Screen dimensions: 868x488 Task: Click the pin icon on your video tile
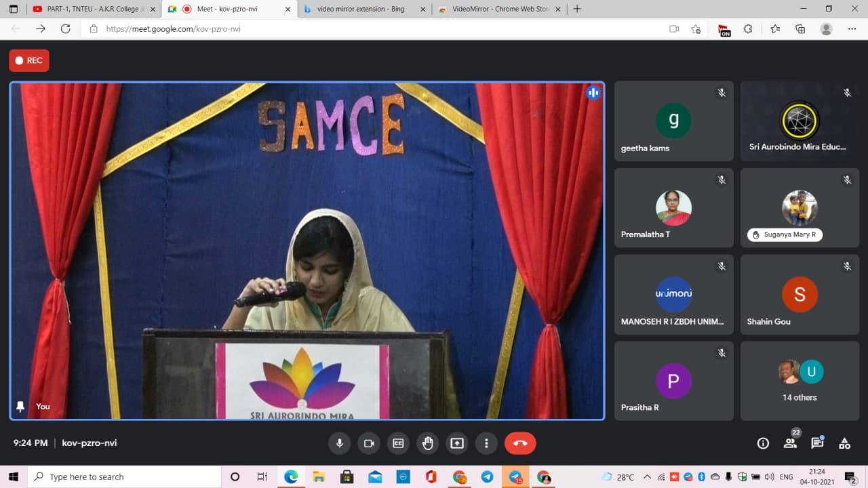click(20, 406)
